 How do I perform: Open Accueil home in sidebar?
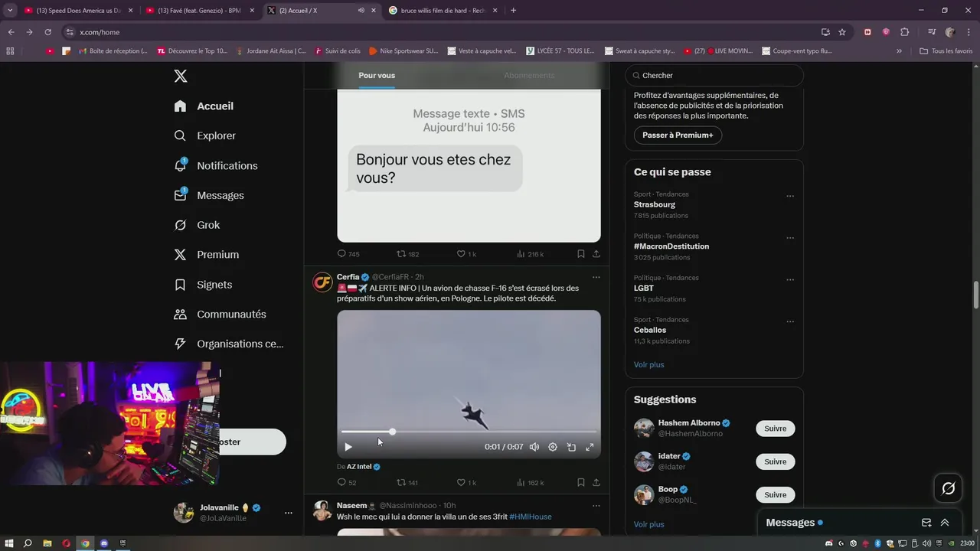204,106
